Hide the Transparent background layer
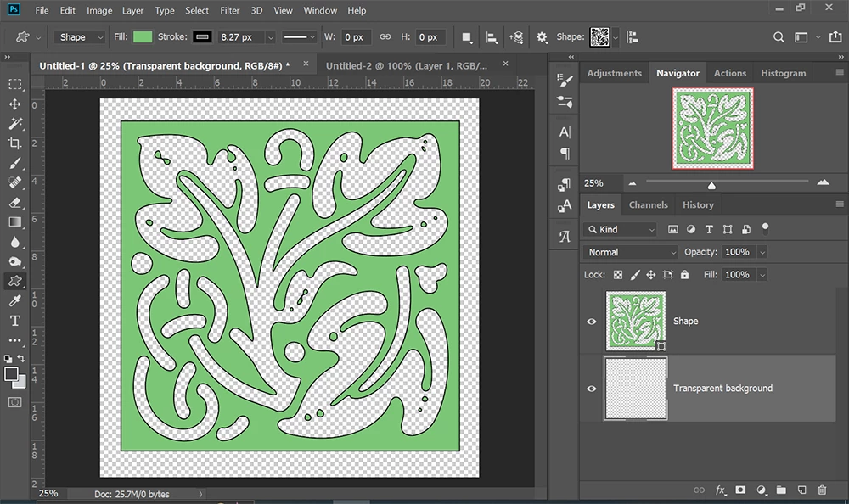The height and width of the screenshot is (504, 849). (x=591, y=389)
